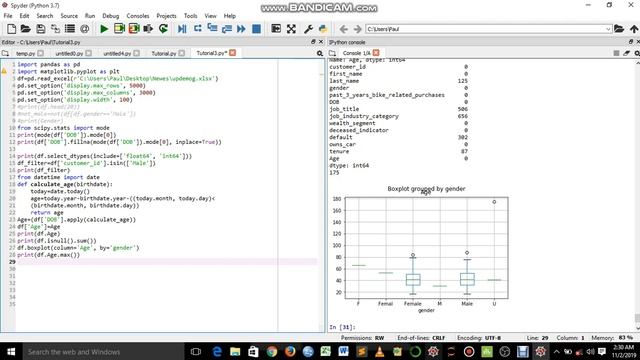Close the temp.py tab
Image resolution: width=640 pixels, height=360 pixels.
click(x=40, y=53)
